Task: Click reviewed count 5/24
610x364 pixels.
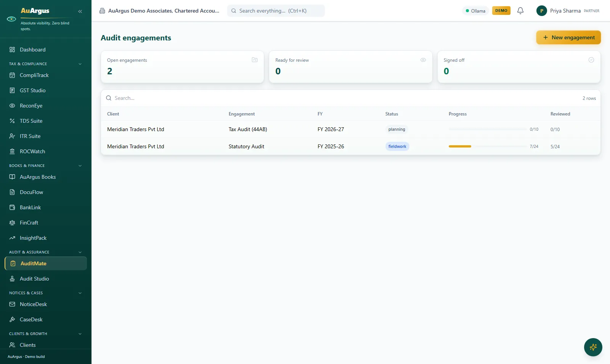Action: click(x=555, y=146)
